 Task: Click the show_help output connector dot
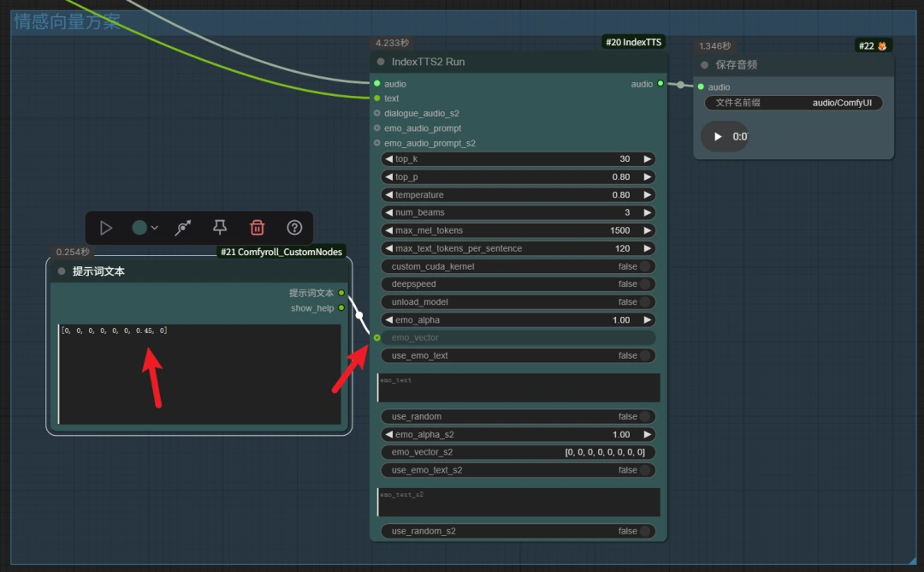(x=341, y=307)
